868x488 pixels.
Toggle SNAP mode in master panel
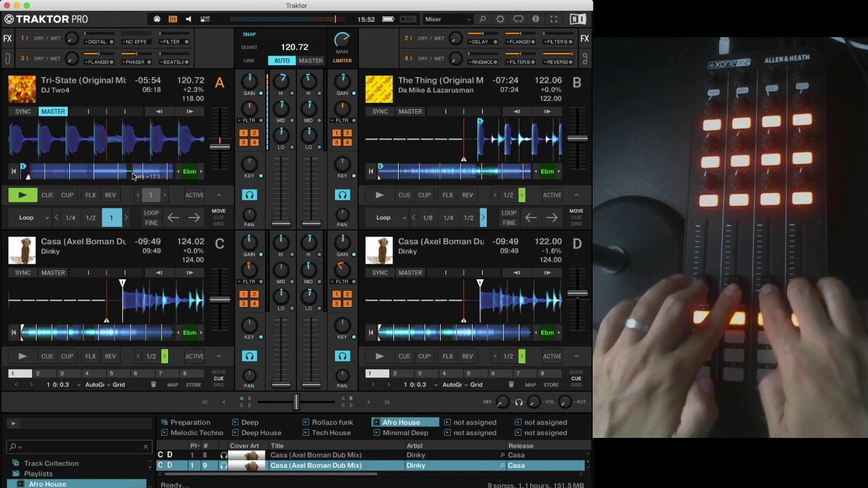pyautogui.click(x=250, y=34)
